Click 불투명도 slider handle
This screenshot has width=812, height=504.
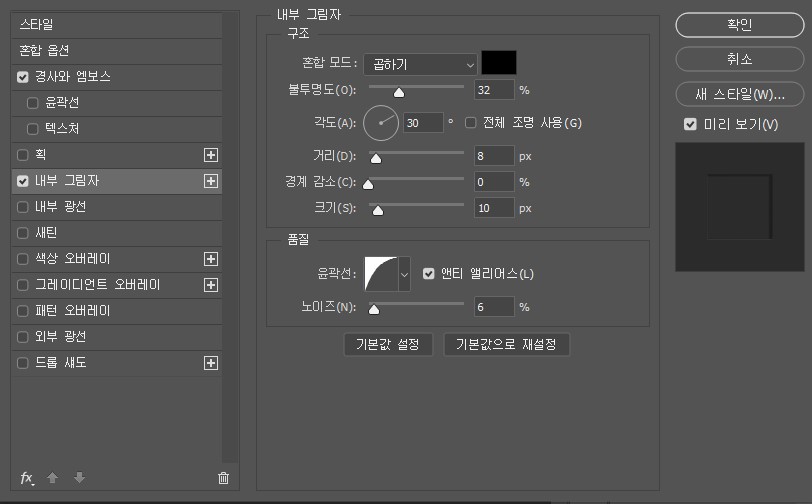(x=399, y=93)
